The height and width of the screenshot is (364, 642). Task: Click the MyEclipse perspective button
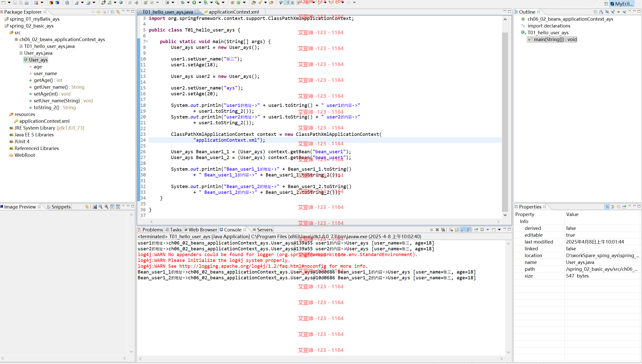(x=622, y=4)
